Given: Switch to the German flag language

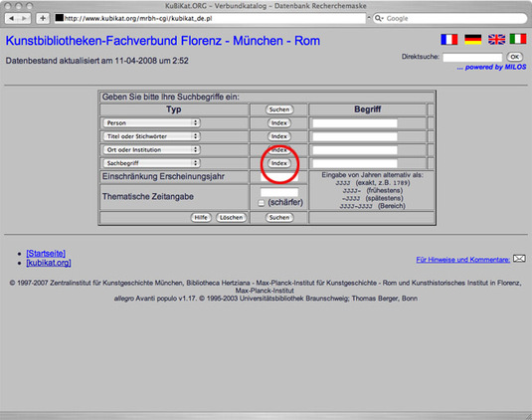Looking at the screenshot, I should (473, 40).
